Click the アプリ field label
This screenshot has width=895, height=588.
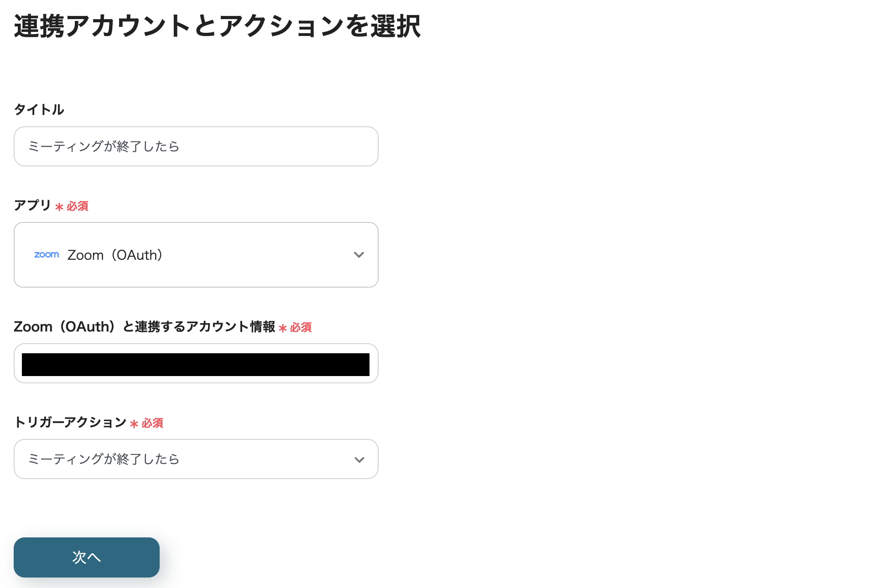(32, 206)
